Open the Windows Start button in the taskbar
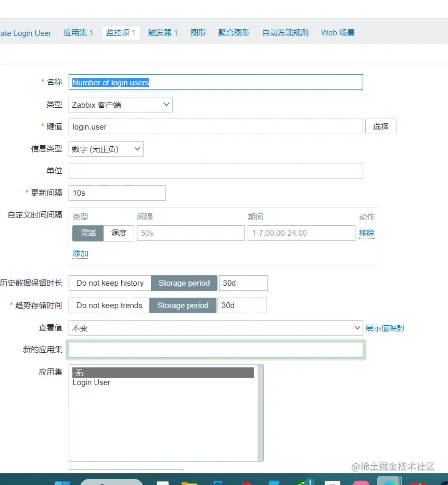Screen dimensions: 448x485 [63, 483]
